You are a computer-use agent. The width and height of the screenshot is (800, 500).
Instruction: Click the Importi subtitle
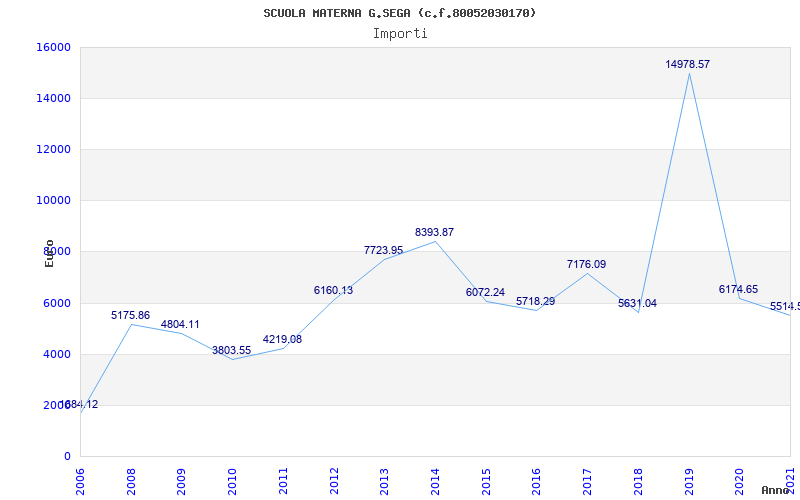(400, 34)
